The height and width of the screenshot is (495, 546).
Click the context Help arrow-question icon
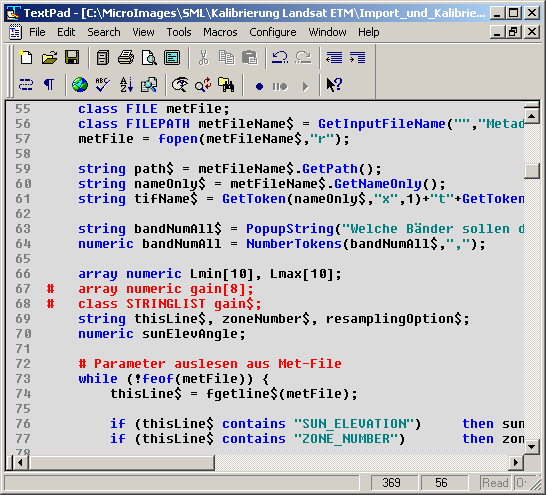[334, 85]
